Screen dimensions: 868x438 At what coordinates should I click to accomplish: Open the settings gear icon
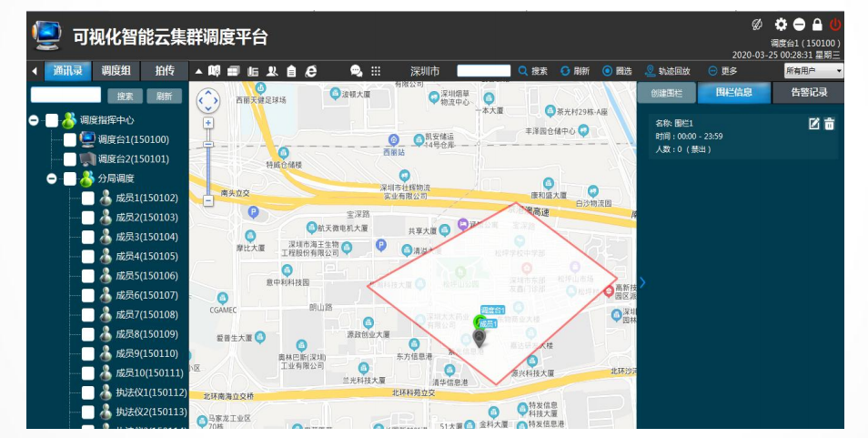click(781, 24)
